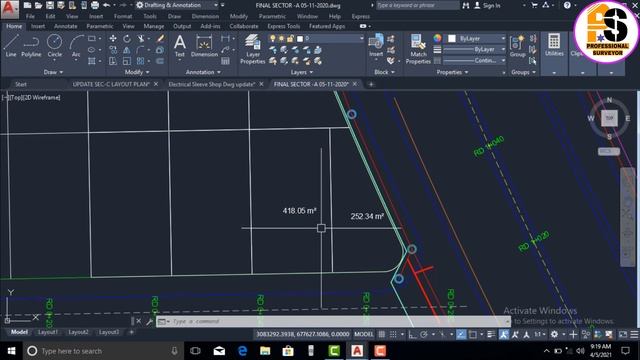Expand the Modify panel

pos(137,72)
